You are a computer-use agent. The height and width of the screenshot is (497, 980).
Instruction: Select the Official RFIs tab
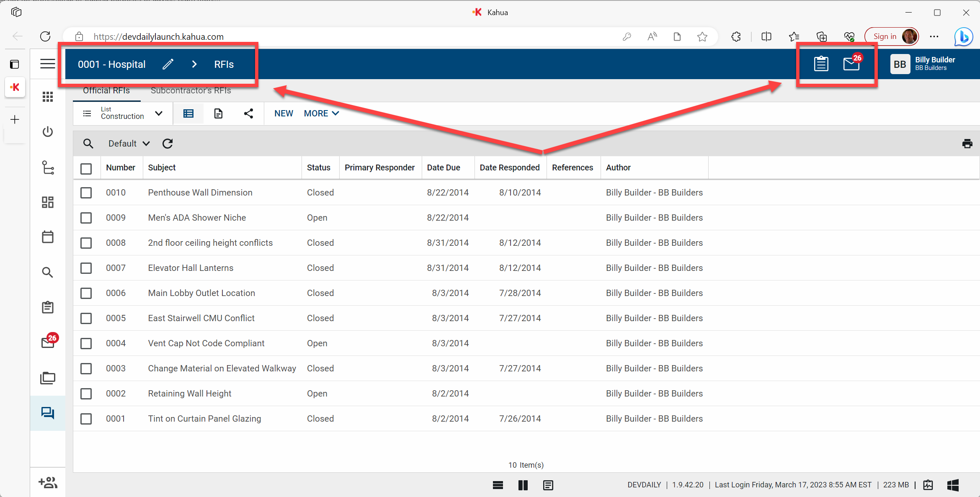pos(106,90)
